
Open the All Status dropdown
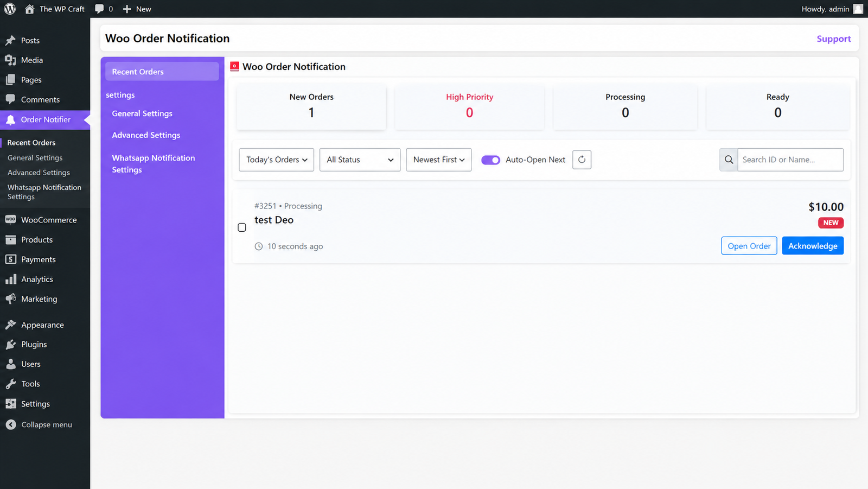pos(360,160)
